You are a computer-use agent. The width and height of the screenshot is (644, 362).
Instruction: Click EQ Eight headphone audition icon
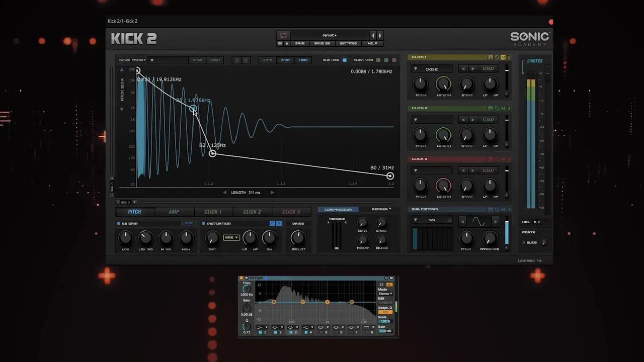[x=381, y=285]
